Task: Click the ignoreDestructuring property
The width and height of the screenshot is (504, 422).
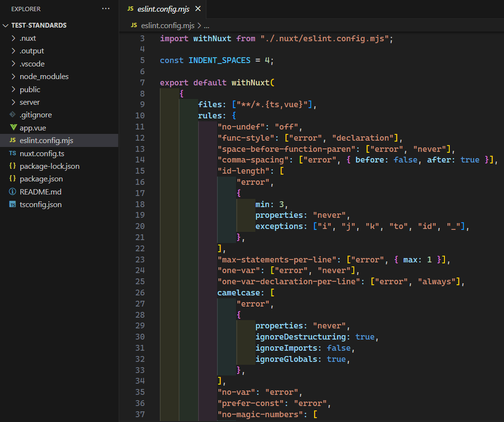Action: (x=301, y=337)
